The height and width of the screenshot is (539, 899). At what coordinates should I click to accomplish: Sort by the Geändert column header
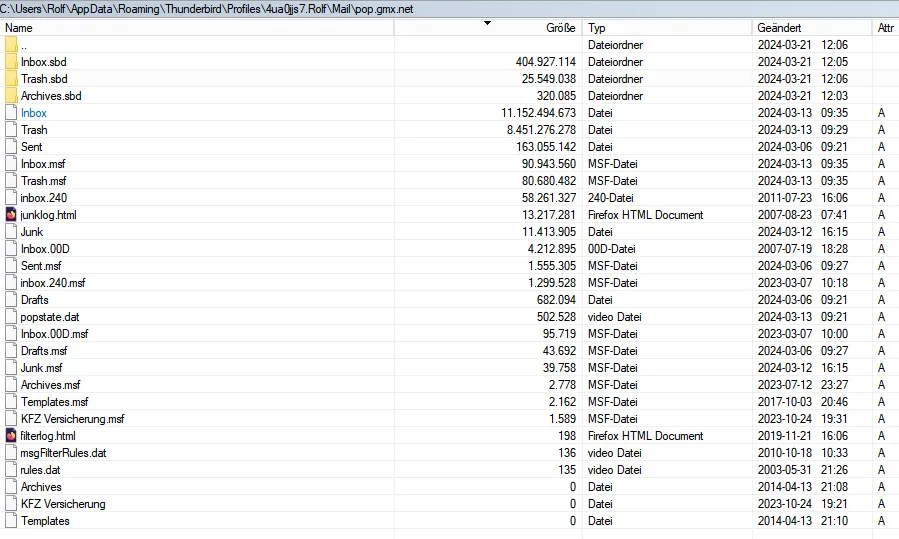coord(811,28)
